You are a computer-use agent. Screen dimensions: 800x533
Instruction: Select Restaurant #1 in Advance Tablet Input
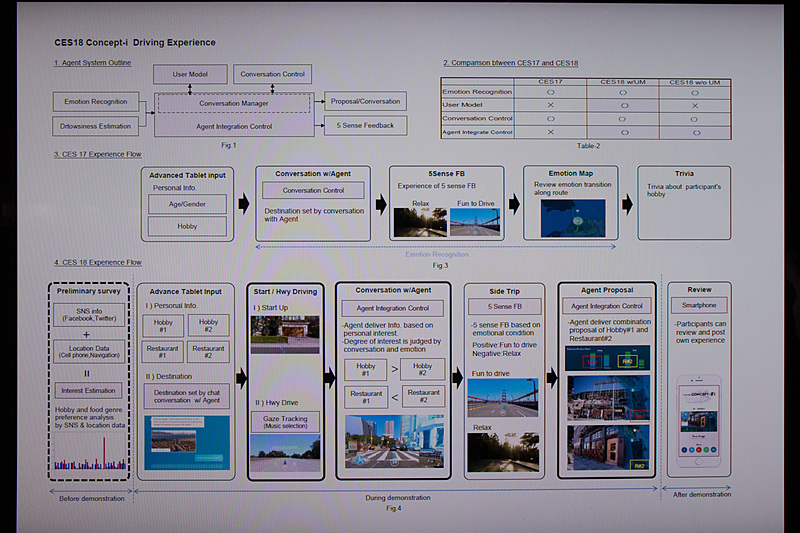pos(162,351)
